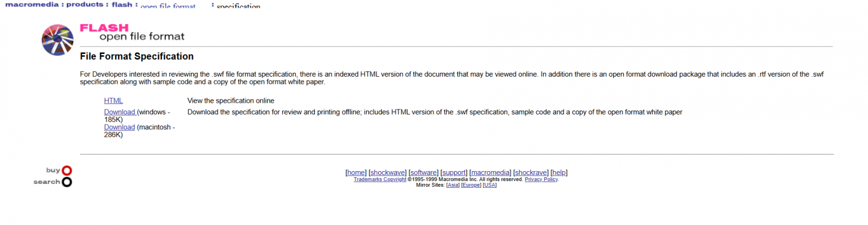Switch to the Europe mirror site
868x225 pixels.
(471, 185)
